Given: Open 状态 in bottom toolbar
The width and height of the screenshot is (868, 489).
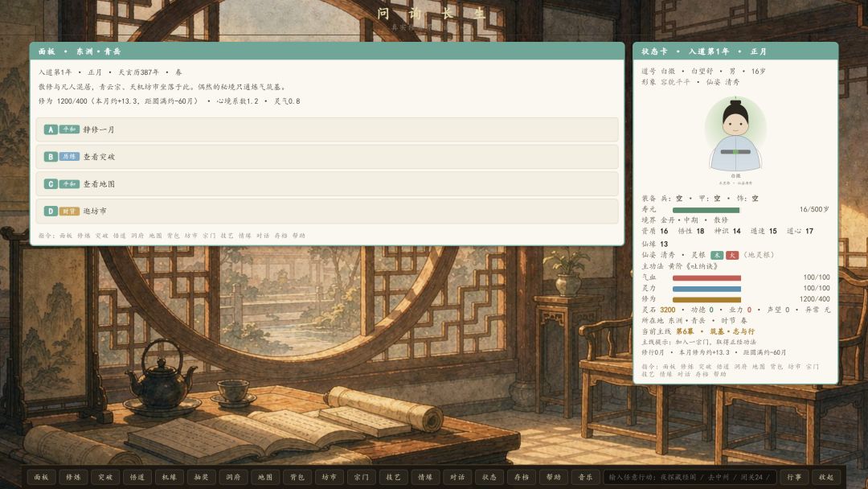Looking at the screenshot, I should tap(489, 477).
